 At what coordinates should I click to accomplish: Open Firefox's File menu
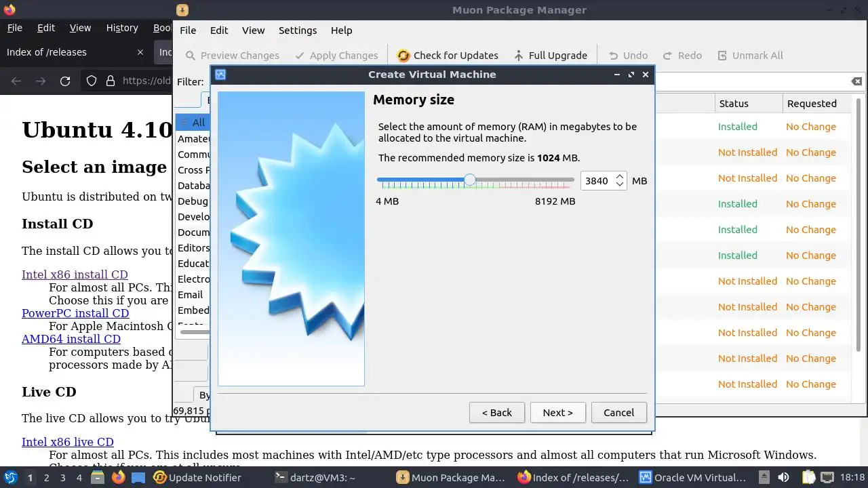(14, 28)
